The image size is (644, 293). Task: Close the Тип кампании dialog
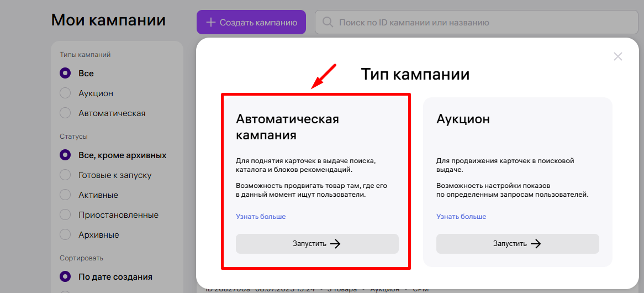coord(617,57)
